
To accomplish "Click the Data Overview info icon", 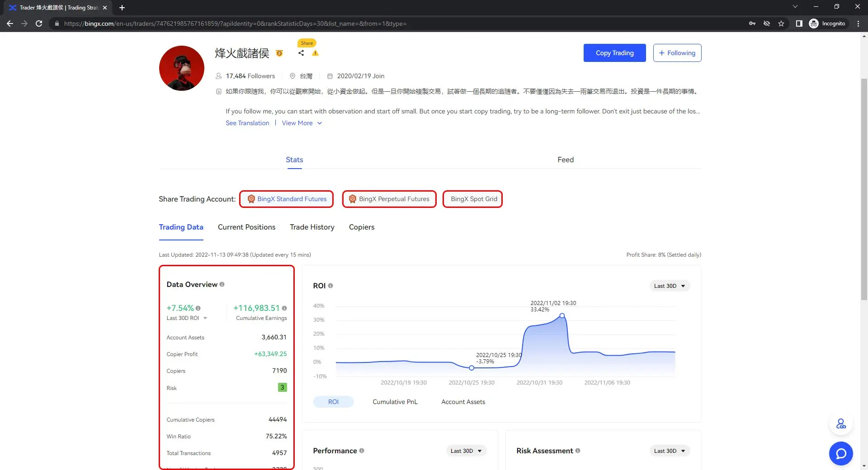I will tap(222, 284).
